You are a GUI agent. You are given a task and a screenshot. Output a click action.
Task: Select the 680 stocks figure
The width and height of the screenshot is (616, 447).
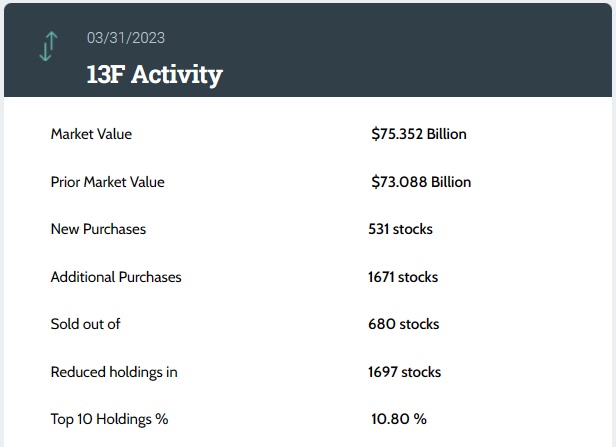pyautogui.click(x=403, y=324)
